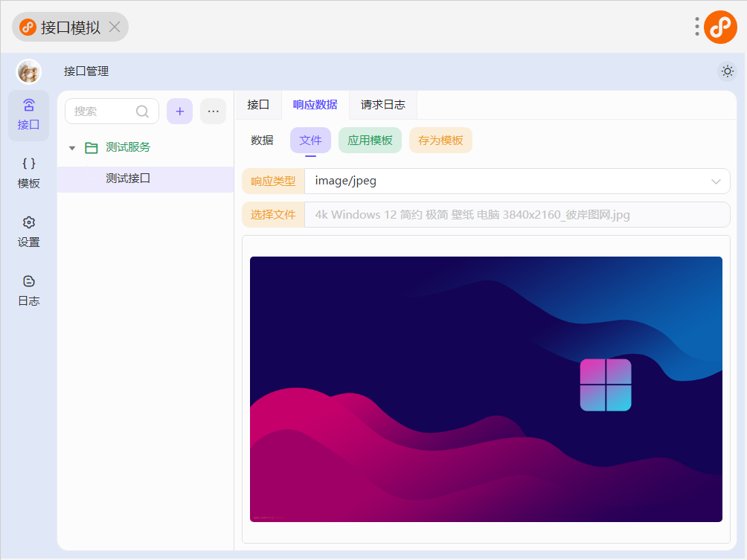The width and height of the screenshot is (747, 560).
Task: Switch to the 响应数据 tab
Action: pyautogui.click(x=315, y=105)
